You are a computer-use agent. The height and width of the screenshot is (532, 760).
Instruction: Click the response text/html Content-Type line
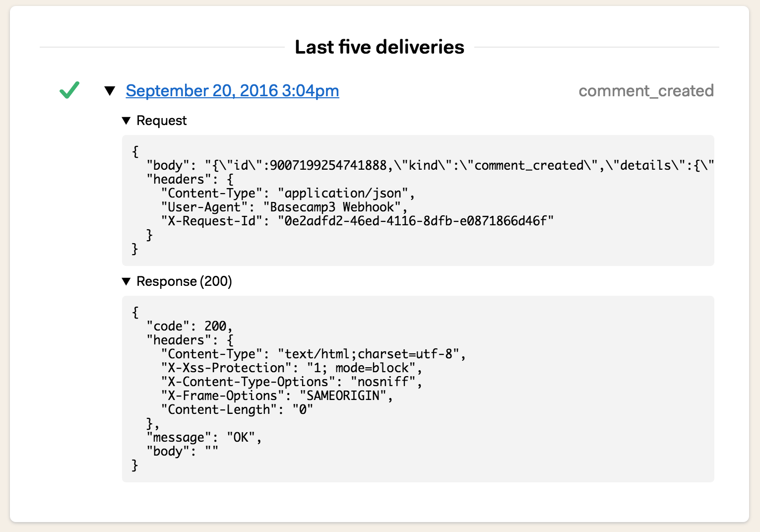[313, 354]
